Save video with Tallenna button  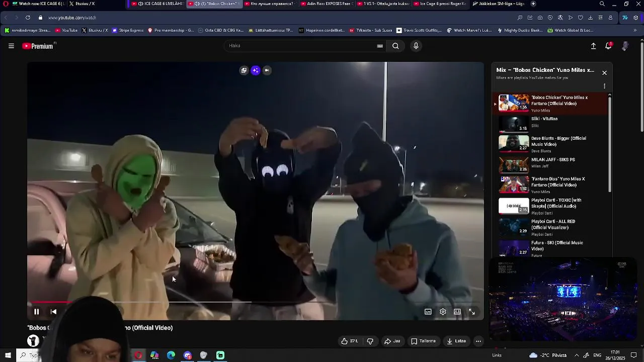423,341
